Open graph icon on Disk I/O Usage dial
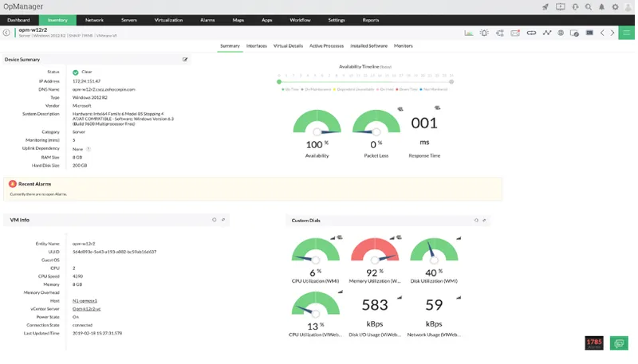This screenshot has height=364, width=638. coord(400,298)
